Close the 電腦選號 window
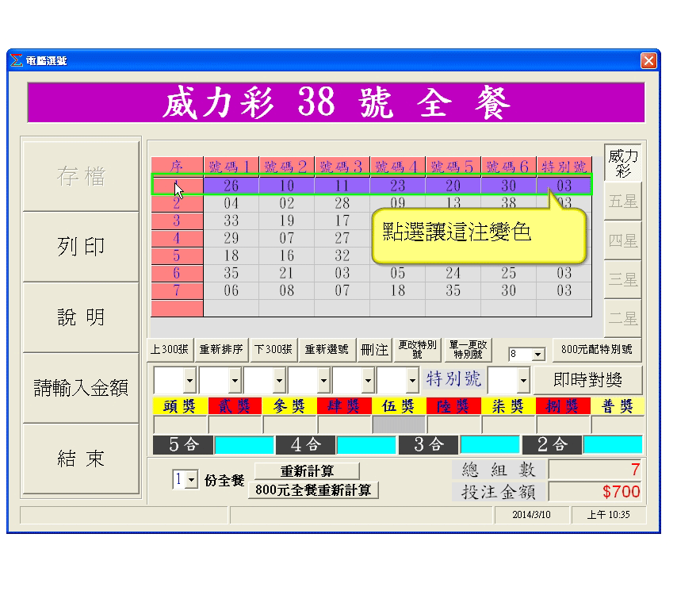 (648, 60)
